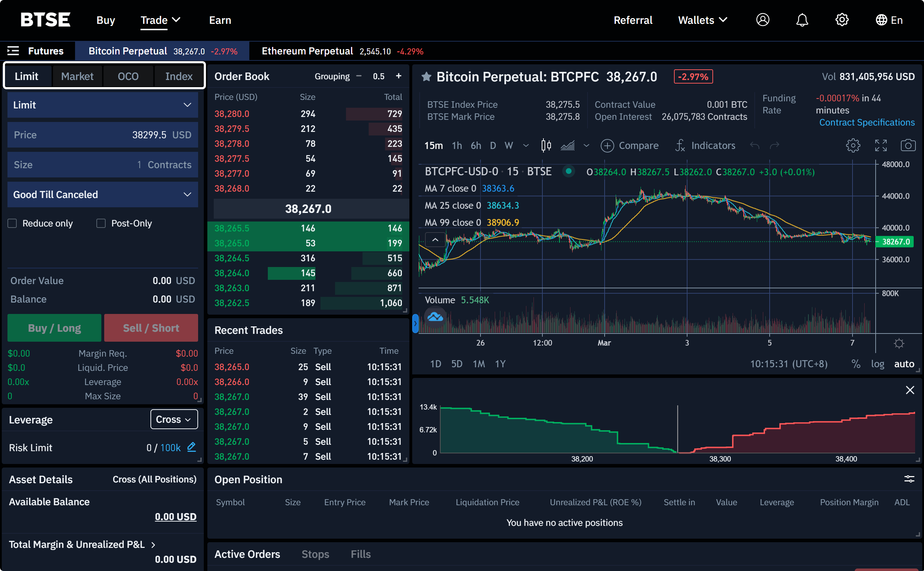This screenshot has width=924, height=571.
Task: Switch to the Index order tab
Action: point(179,76)
